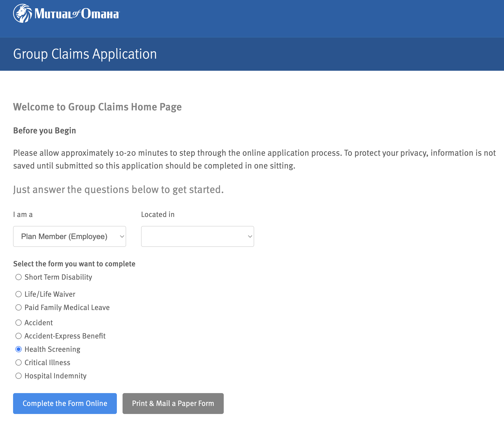The image size is (504, 423).
Task: Choose the Life/Life Waiver option
Action: 19,294
